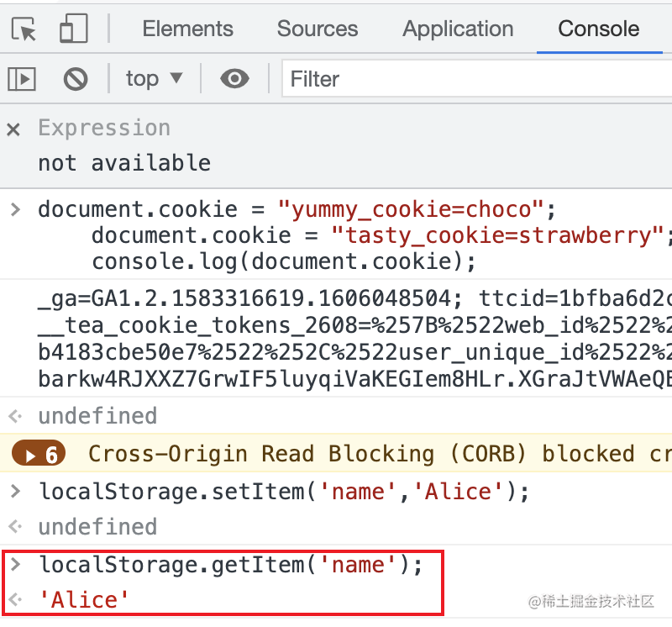Click the yummy_cookie=choco string

pyautogui.click(x=411, y=210)
